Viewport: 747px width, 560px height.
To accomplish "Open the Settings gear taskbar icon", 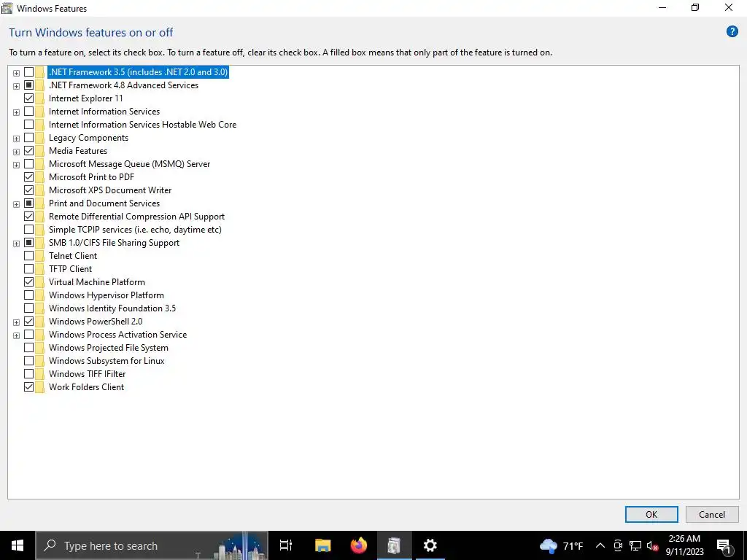I will pos(430,545).
